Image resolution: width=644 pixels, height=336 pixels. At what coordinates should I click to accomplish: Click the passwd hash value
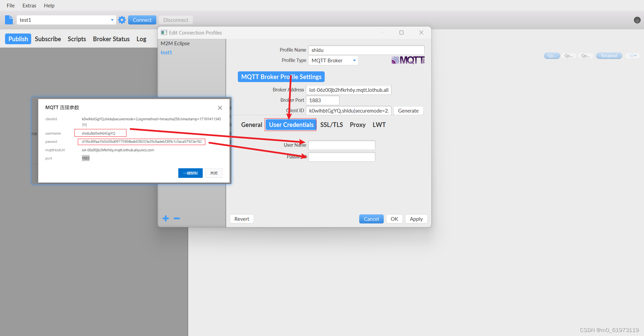tap(142, 141)
